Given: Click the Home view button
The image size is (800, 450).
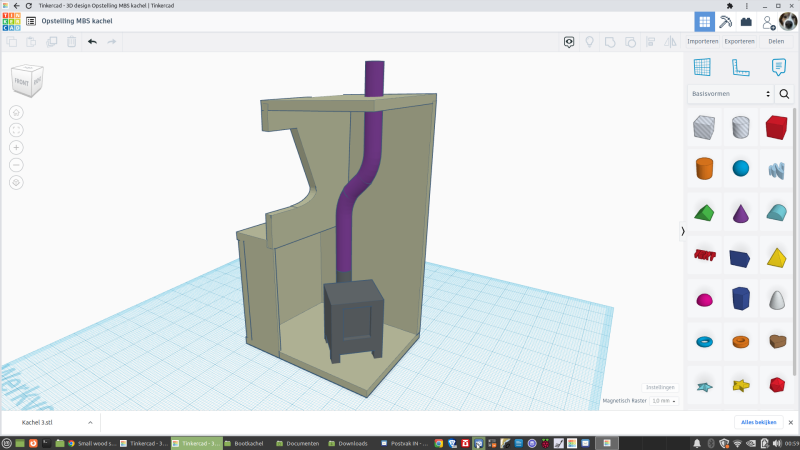Looking at the screenshot, I should [x=16, y=112].
